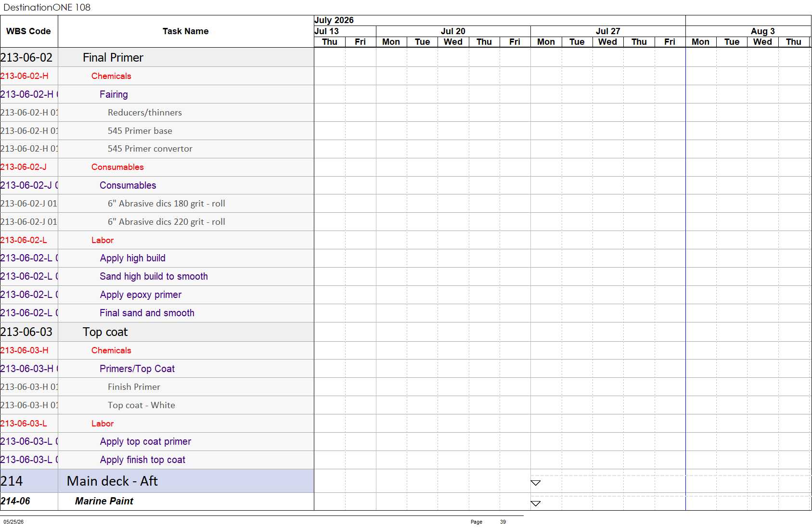812x528 pixels.
Task: Select the Sand high build to smooth task
Action: (x=157, y=276)
